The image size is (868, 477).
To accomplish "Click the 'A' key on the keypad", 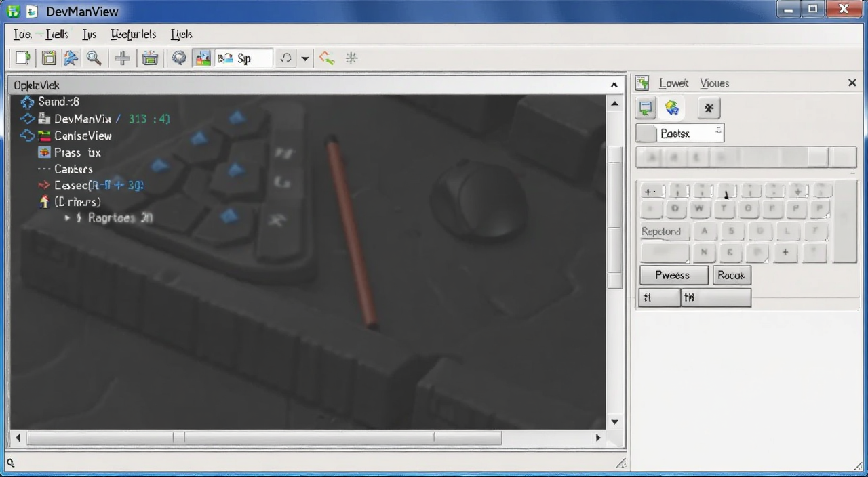I will (x=705, y=232).
